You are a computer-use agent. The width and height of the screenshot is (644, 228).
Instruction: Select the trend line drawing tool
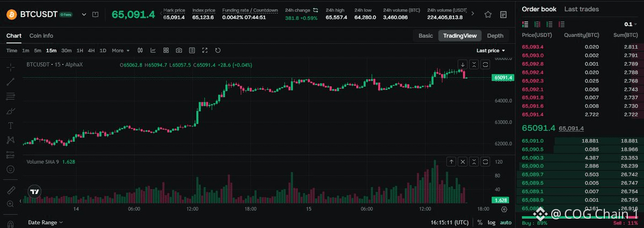[x=10, y=82]
